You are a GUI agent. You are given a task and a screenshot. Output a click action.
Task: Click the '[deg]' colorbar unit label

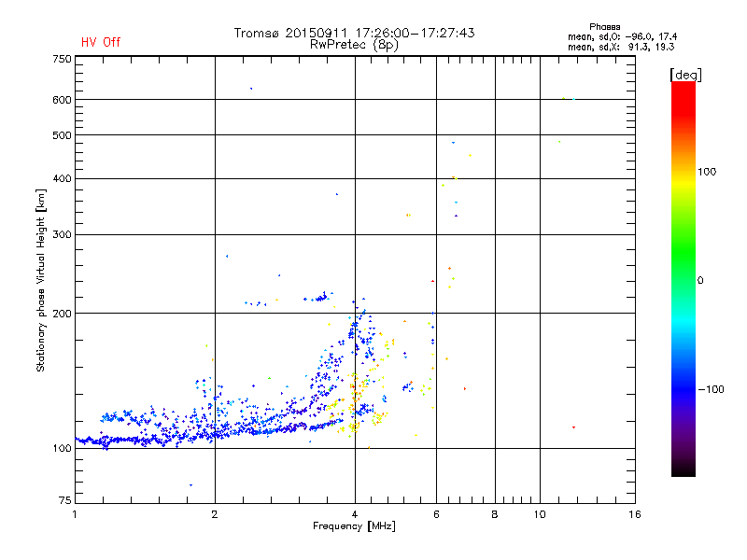point(685,76)
